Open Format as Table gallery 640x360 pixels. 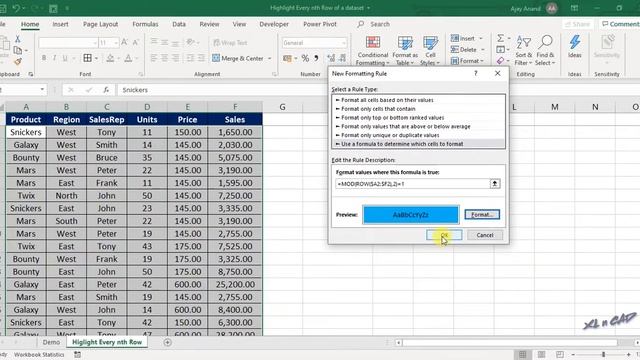(405, 51)
